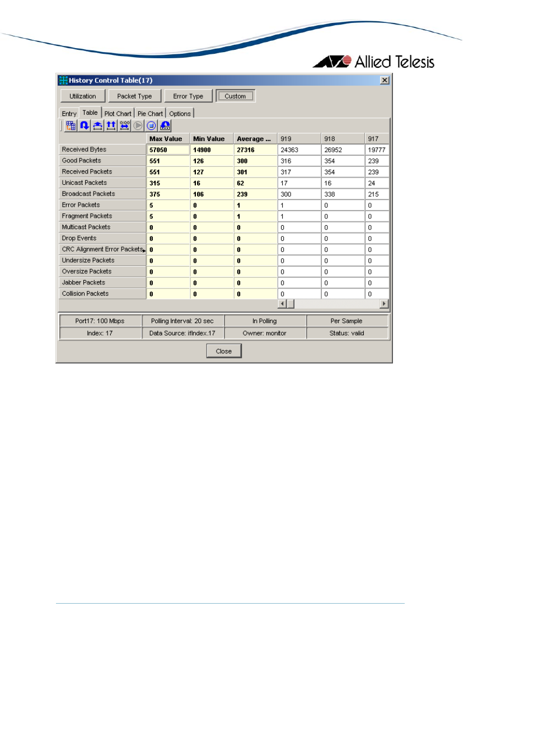Click the Allied Telesis logo
This screenshot has width=534, height=756.
click(x=373, y=62)
